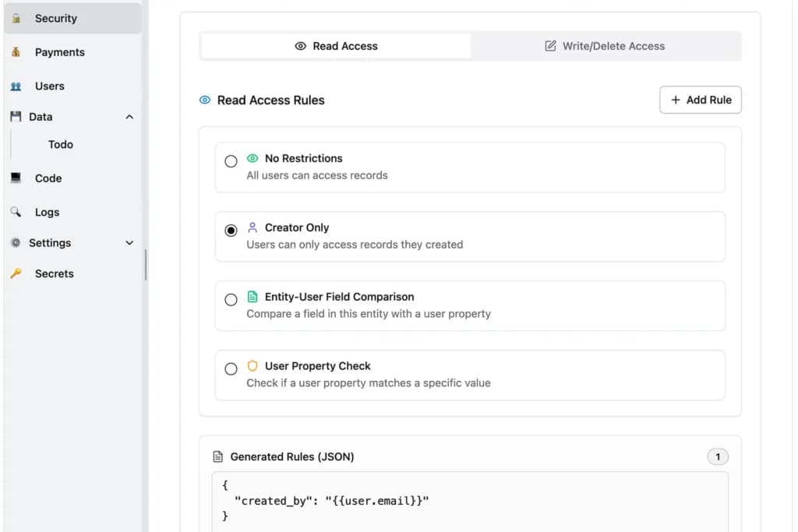Click the Generated Rules (JSON) heading

292,456
